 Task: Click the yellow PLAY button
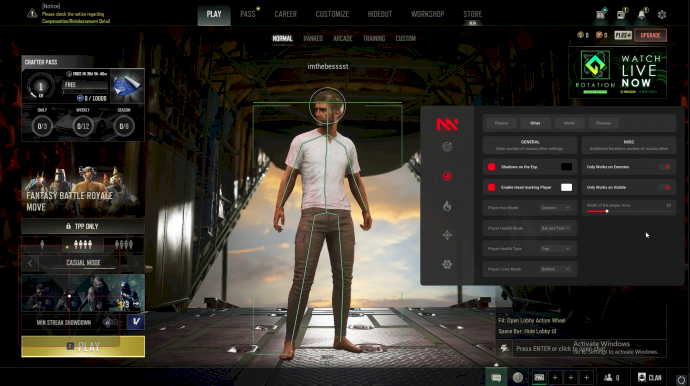[83, 346]
